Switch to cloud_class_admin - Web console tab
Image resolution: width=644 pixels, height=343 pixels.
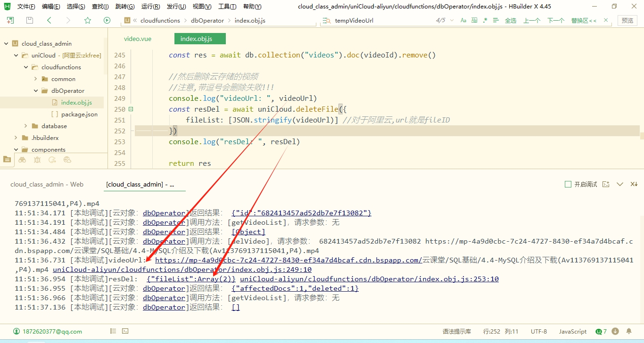pyautogui.click(x=47, y=184)
